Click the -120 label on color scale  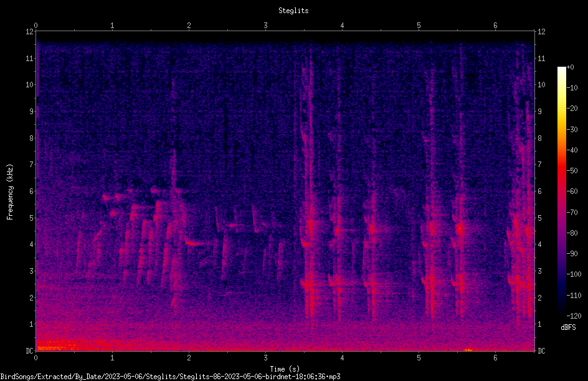click(x=574, y=316)
